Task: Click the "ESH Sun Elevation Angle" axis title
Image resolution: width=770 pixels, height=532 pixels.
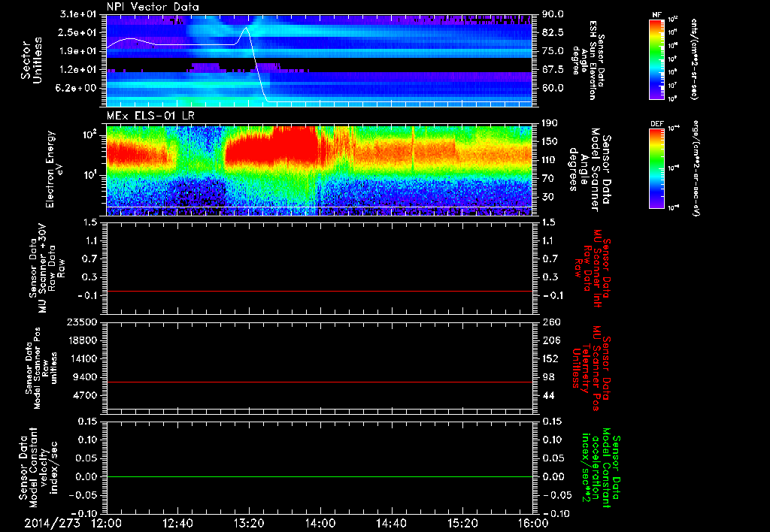Action: pos(587,60)
